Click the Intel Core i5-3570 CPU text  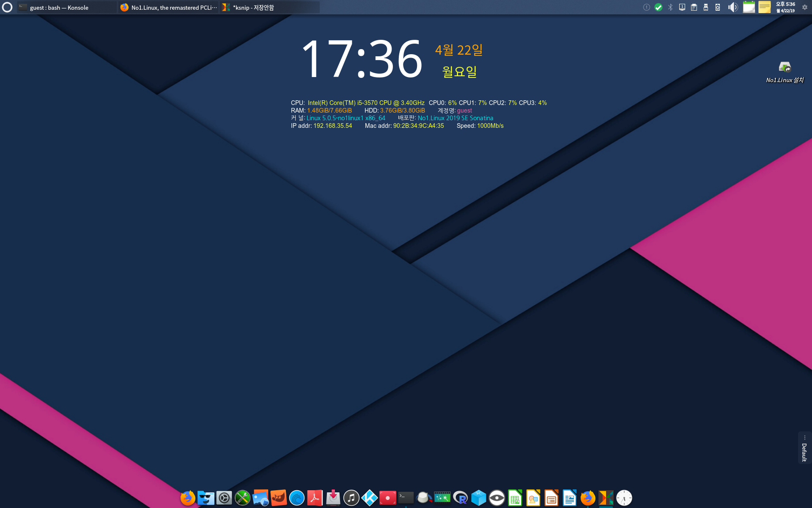[x=366, y=103]
